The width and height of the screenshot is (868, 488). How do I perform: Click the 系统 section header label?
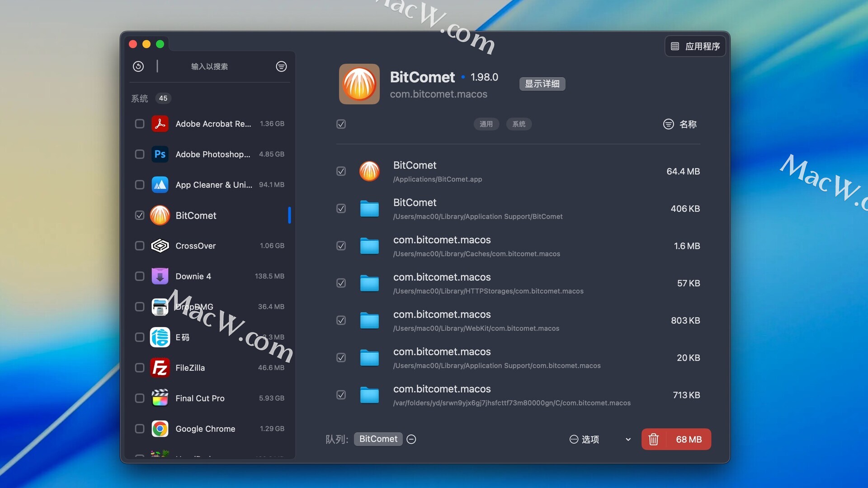tap(140, 98)
